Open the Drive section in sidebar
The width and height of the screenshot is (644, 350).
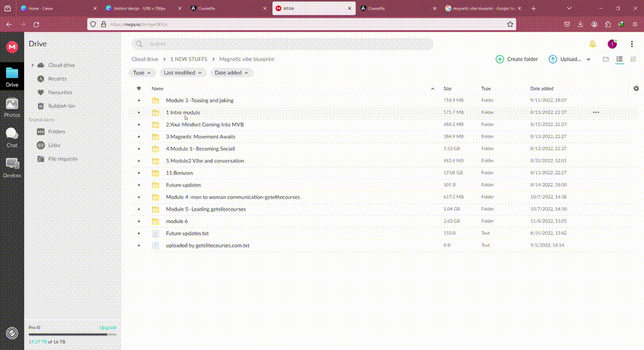(12, 77)
